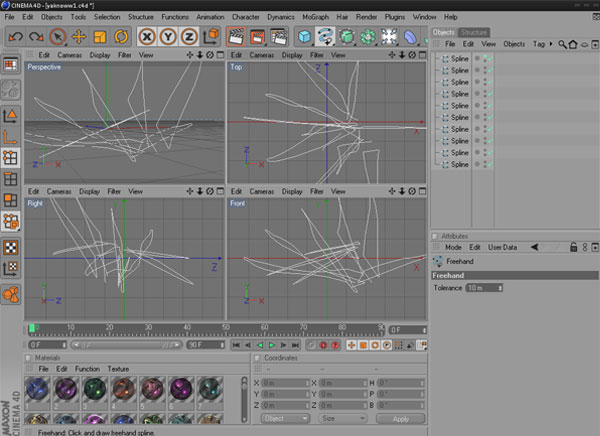Open the Objects menu in menu bar
This screenshot has height=436, width=600.
[x=52, y=17]
